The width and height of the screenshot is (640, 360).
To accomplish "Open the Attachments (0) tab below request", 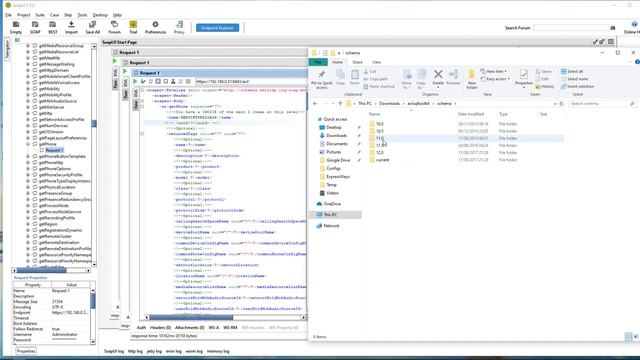I will click(x=190, y=328).
